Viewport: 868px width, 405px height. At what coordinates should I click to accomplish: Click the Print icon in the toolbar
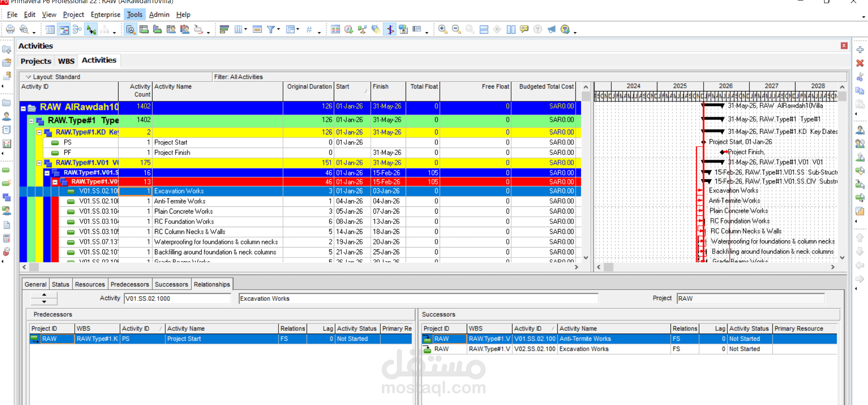point(10,29)
